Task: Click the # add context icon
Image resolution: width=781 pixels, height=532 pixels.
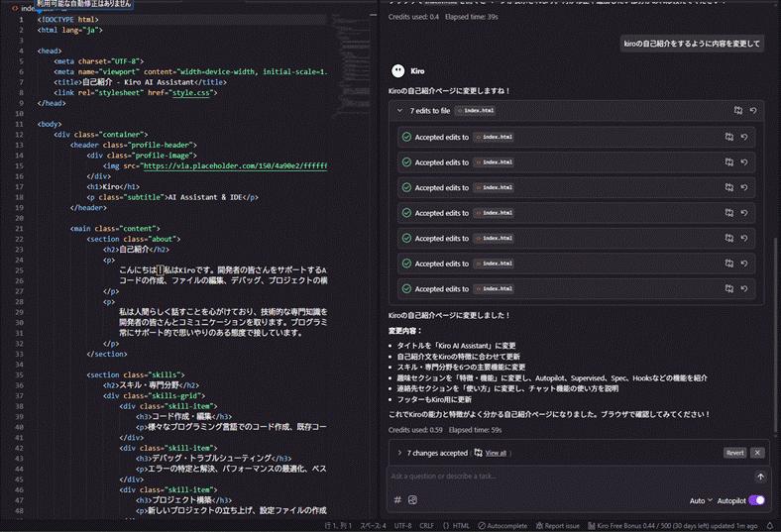Action: tap(397, 500)
